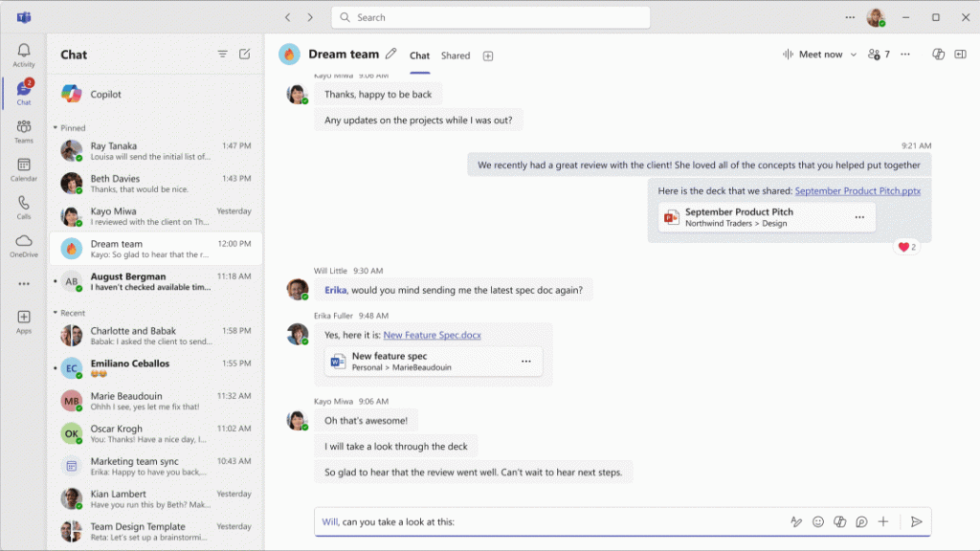Switch to the Shared tab
Viewport: 980px width, 551px height.
click(x=456, y=55)
